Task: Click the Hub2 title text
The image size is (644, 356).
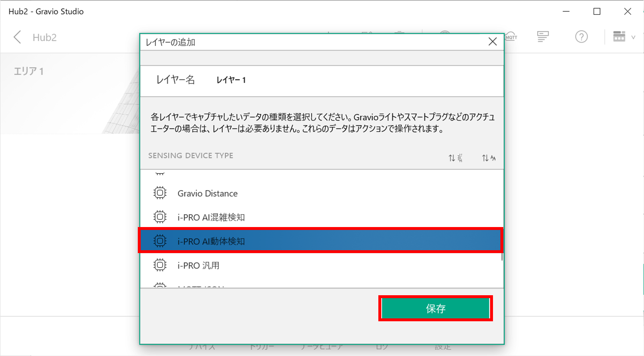Action: point(44,37)
